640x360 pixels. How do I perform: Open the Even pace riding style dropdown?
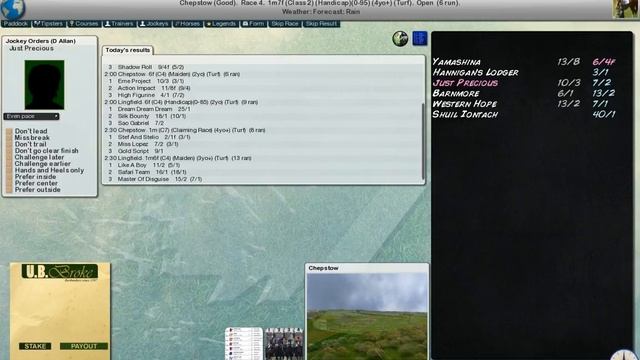pyautogui.click(x=31, y=116)
